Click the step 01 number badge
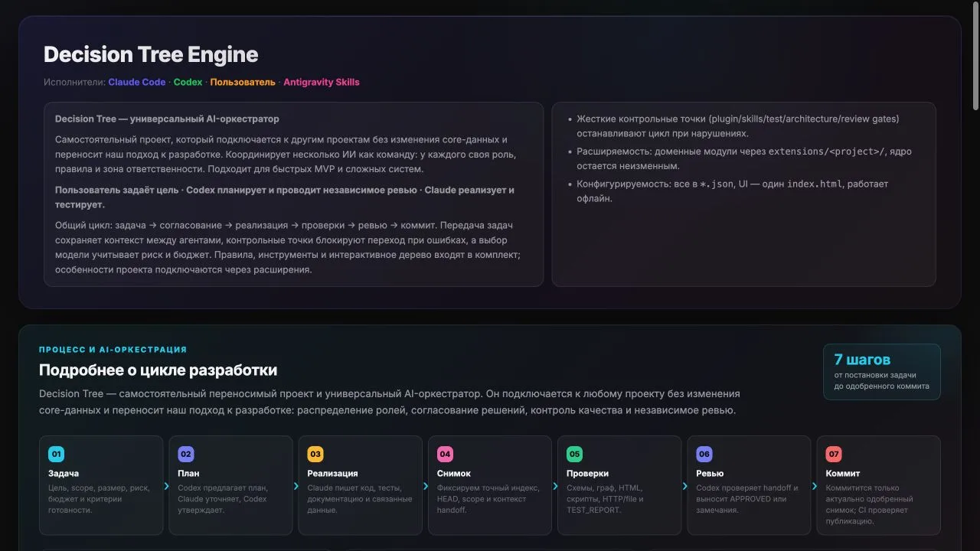This screenshot has width=980, height=551. click(x=57, y=454)
